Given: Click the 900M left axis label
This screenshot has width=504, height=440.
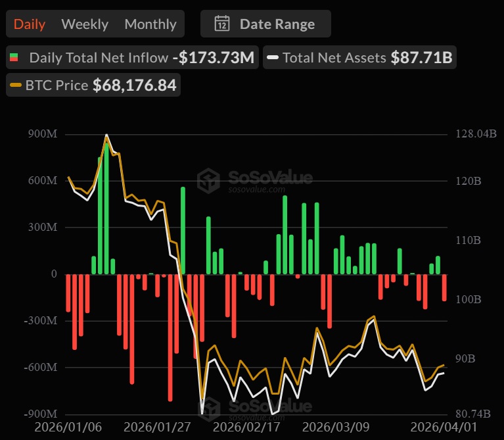Looking at the screenshot, I should pyautogui.click(x=43, y=134).
